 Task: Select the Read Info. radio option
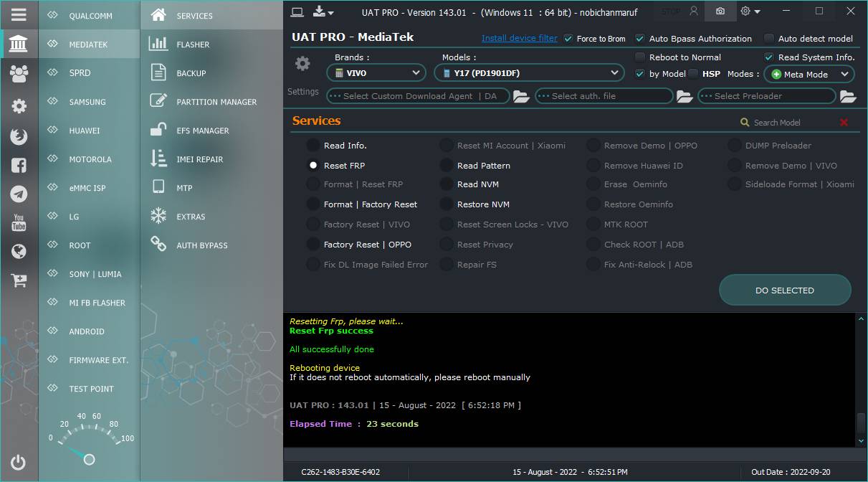pyautogui.click(x=313, y=146)
